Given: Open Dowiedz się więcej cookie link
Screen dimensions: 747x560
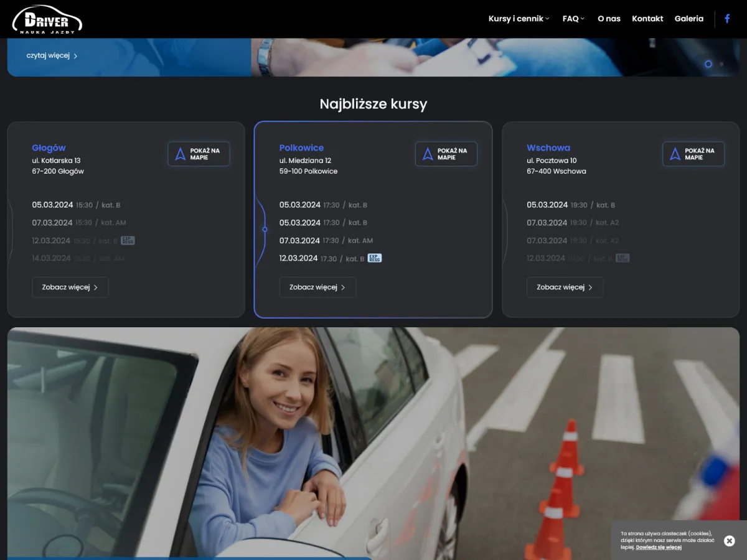Looking at the screenshot, I should (659, 548).
